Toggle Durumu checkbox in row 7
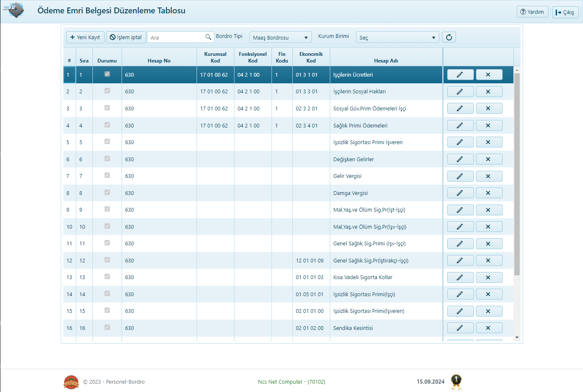Viewport: 583px width, 392px height. (107, 175)
